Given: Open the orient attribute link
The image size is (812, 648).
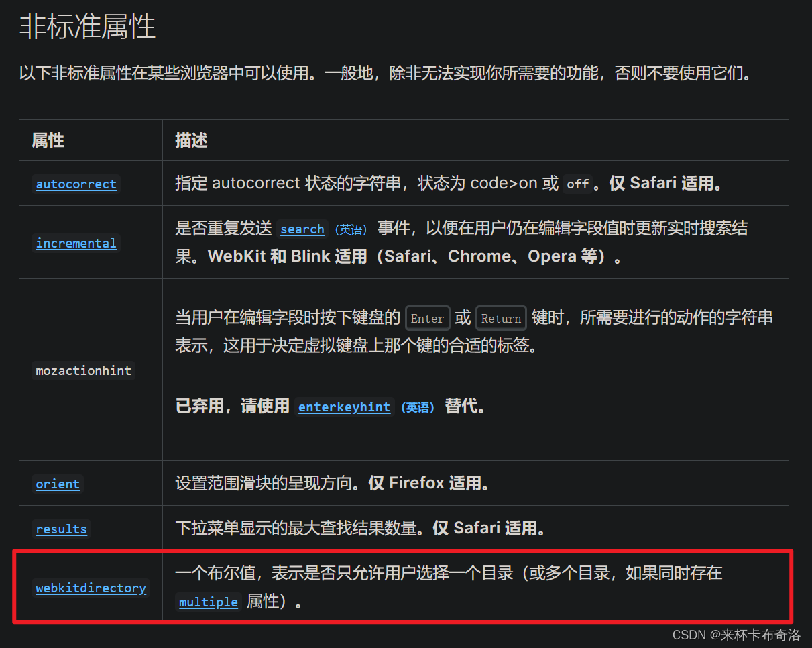Looking at the screenshot, I should pyautogui.click(x=58, y=484).
